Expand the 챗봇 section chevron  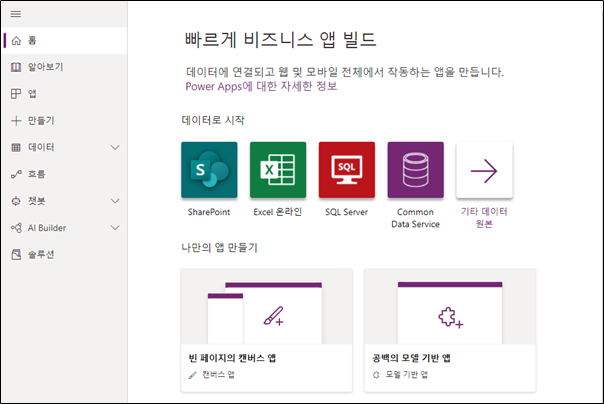click(x=115, y=201)
